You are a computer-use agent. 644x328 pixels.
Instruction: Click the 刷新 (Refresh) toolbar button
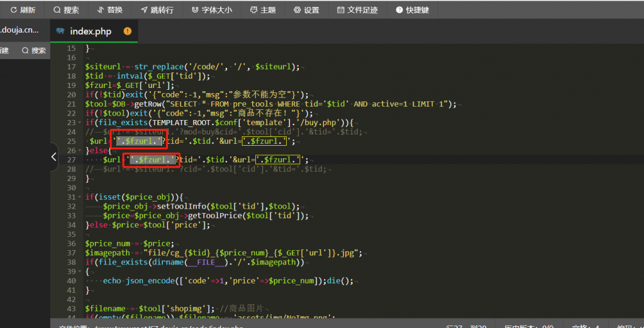click(x=23, y=10)
